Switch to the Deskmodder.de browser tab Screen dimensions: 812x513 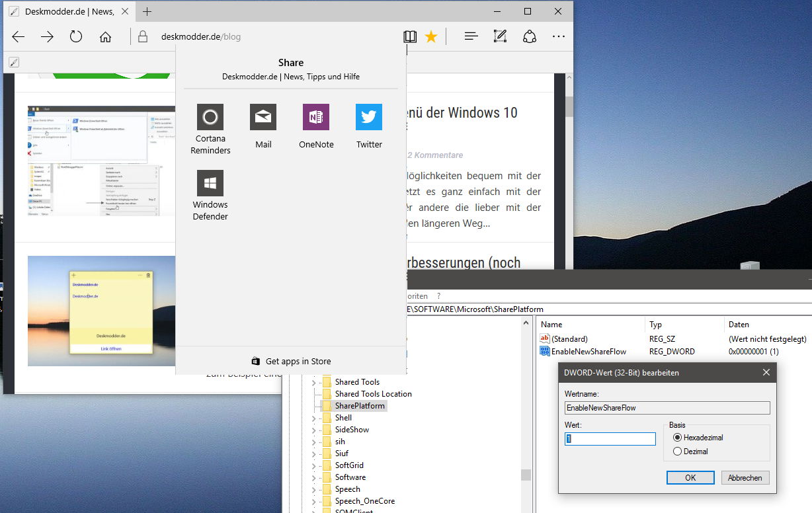tap(69, 12)
